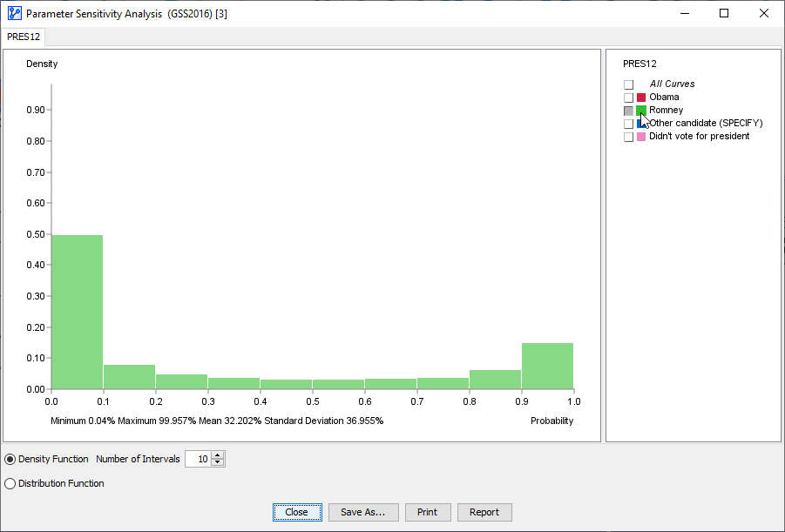Select the Density Function radio button
This screenshot has width=785, height=532.
tap(9, 459)
